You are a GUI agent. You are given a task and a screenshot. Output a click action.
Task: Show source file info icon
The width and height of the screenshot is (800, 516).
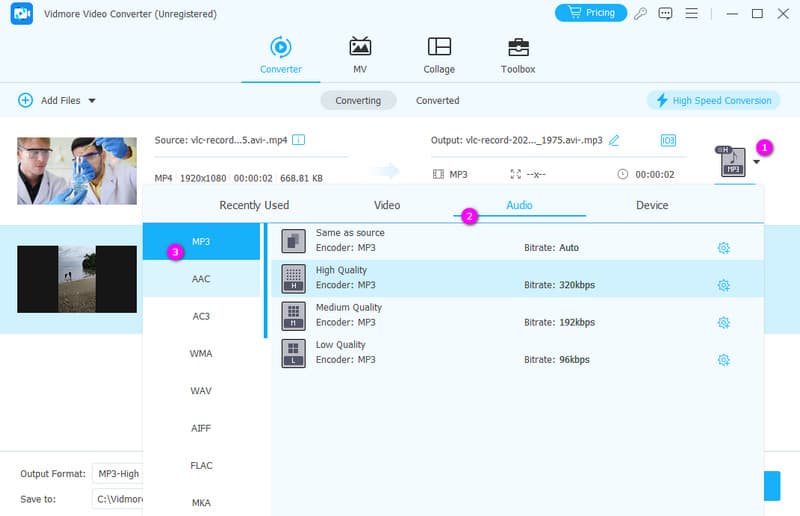[298, 140]
